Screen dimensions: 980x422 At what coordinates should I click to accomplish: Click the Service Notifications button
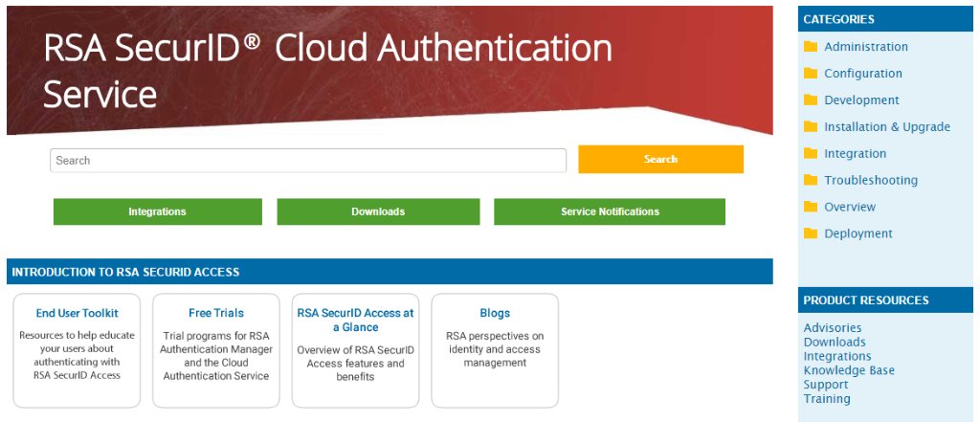[x=610, y=211]
